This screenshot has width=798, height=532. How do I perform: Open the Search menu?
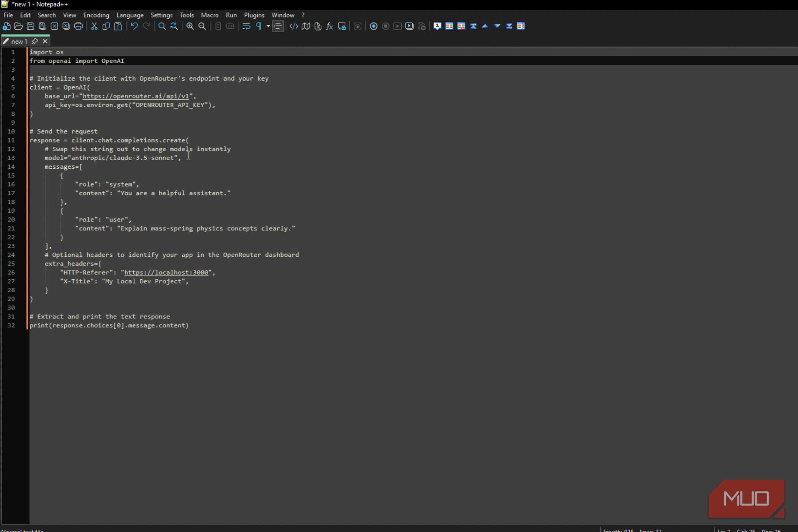click(47, 15)
